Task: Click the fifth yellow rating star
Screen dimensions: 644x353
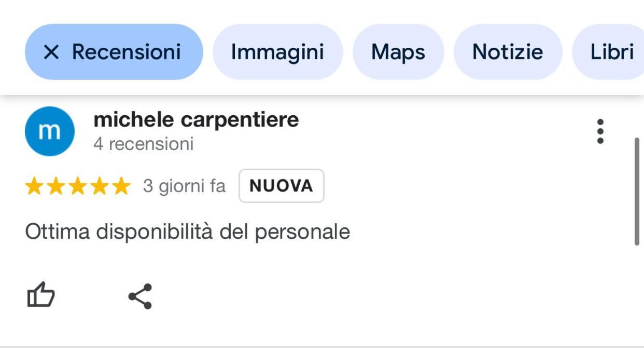Action: (121, 186)
